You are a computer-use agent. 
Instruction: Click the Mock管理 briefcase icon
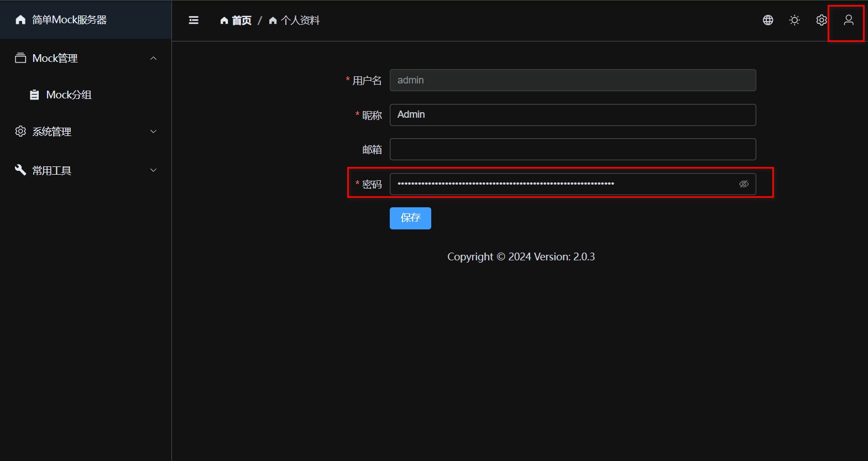coord(20,58)
